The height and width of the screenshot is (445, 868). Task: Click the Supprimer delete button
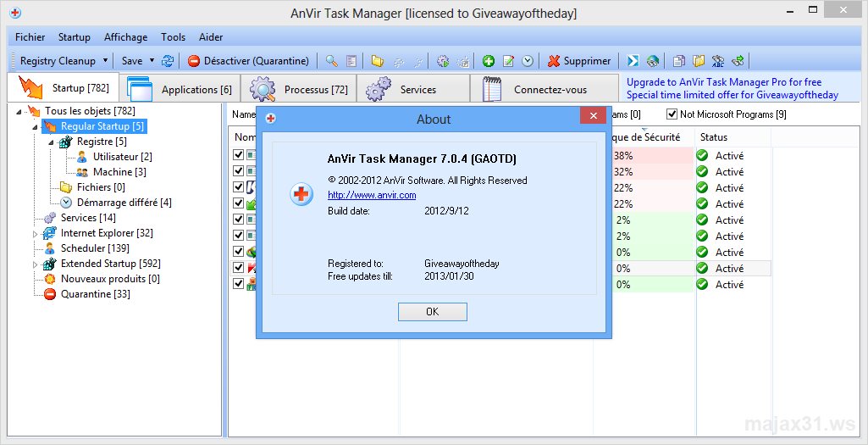click(x=579, y=61)
